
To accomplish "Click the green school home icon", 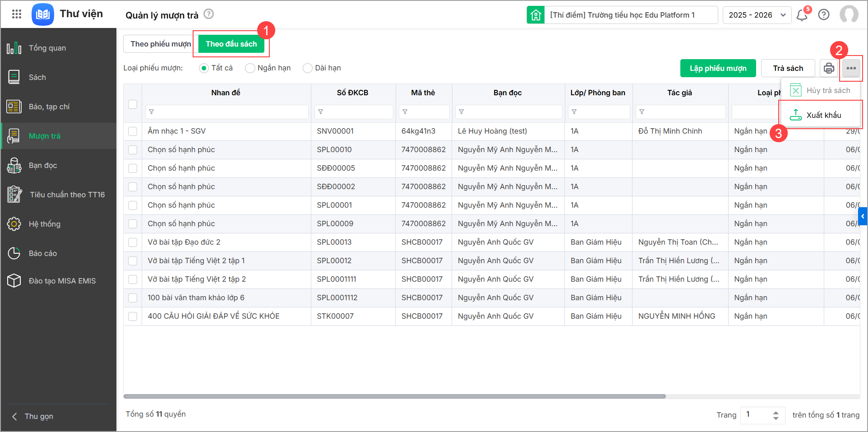I will [x=536, y=15].
